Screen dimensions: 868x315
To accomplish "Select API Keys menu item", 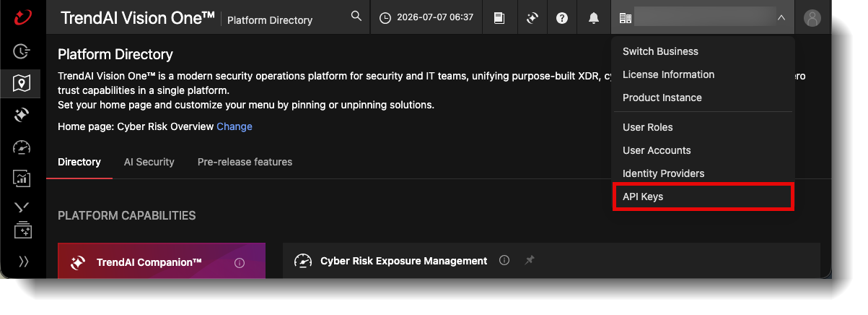I will click(703, 197).
